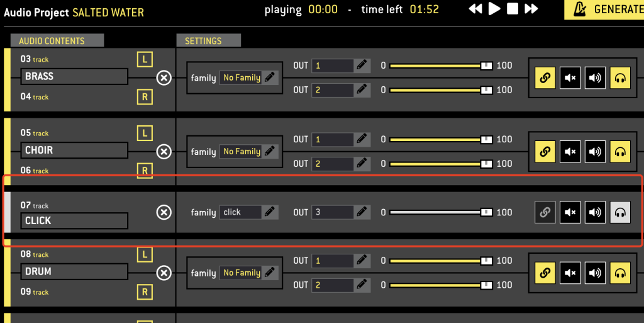Adjust the CLICK track volume slider
The image size is (644, 323).
click(x=441, y=212)
